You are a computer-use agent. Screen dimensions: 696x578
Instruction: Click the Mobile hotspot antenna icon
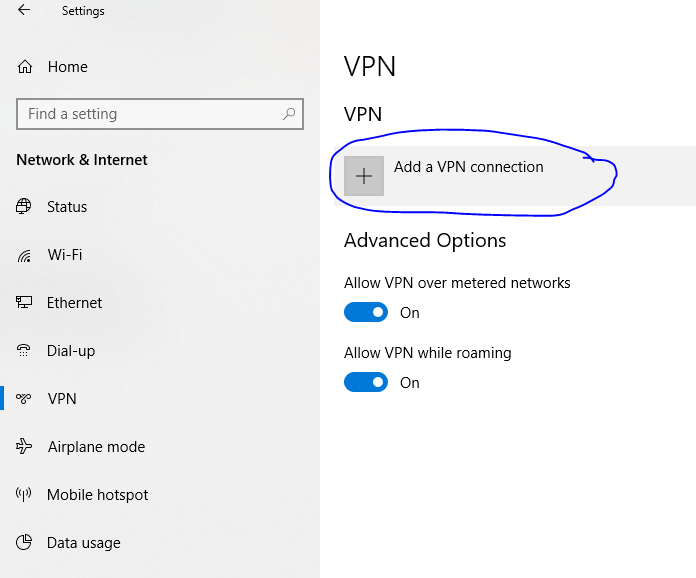(x=24, y=494)
